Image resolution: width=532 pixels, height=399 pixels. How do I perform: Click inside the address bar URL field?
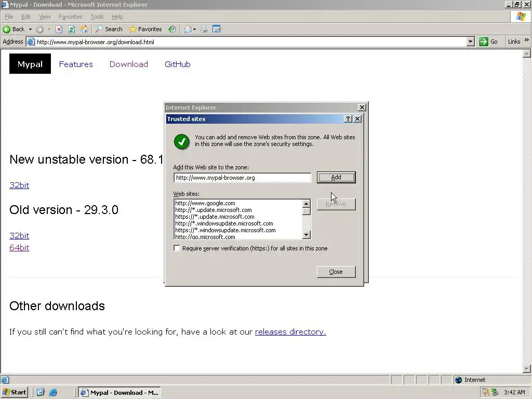250,42
